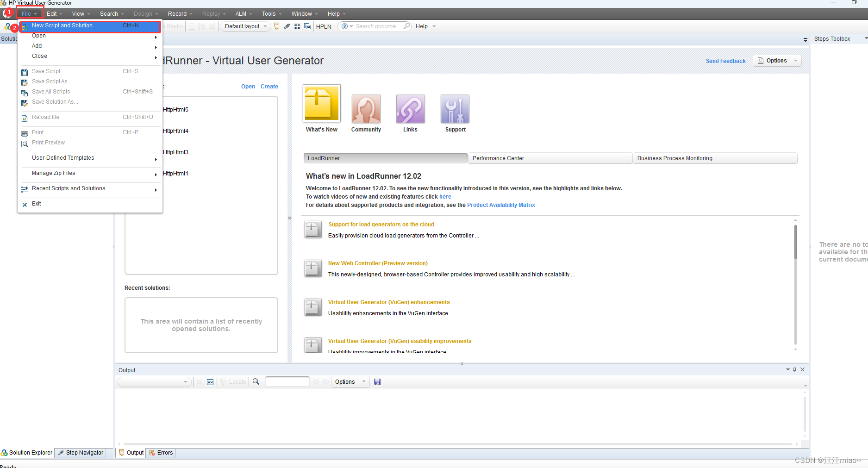This screenshot has width=868, height=468.
Task: Click the Product Availability Matrix link
Action: coord(501,205)
